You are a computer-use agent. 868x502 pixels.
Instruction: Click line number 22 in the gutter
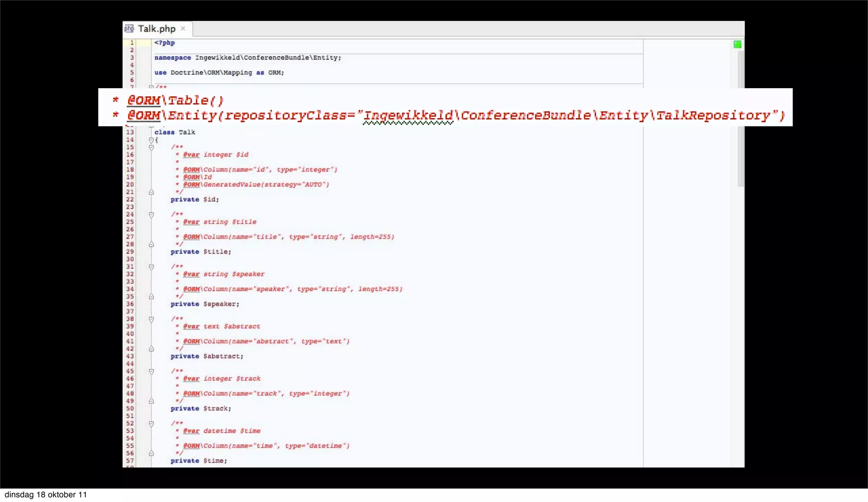click(x=130, y=199)
